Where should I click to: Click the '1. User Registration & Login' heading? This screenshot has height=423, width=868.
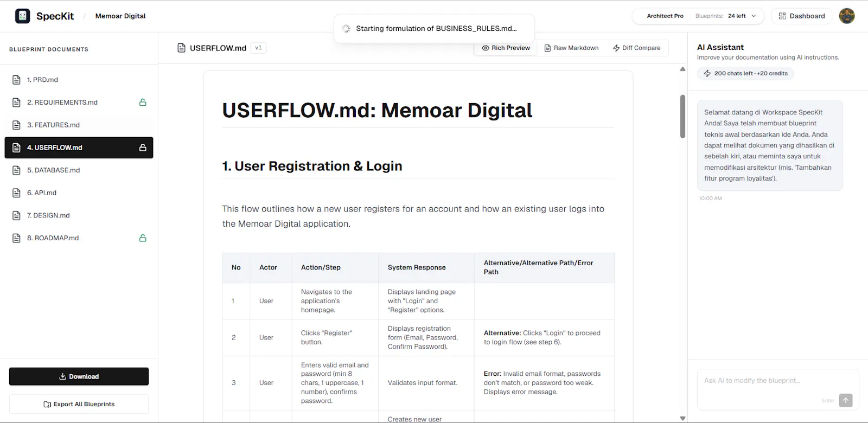tap(312, 166)
